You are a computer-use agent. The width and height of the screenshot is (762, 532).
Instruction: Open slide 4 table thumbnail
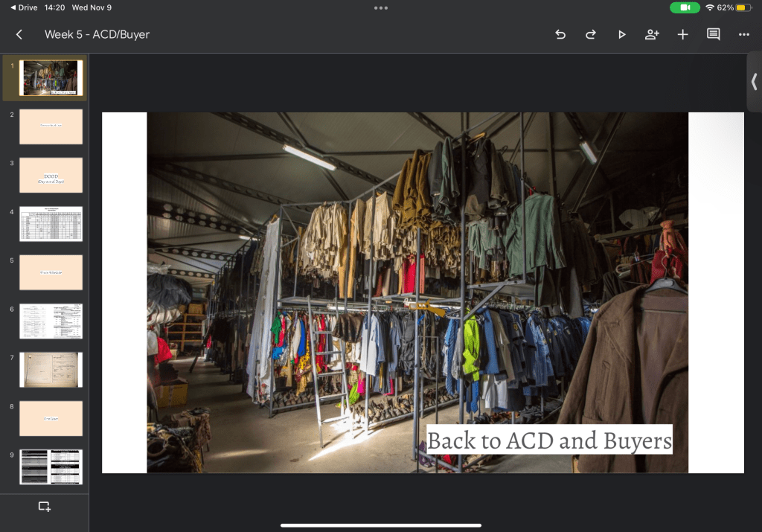(51, 224)
